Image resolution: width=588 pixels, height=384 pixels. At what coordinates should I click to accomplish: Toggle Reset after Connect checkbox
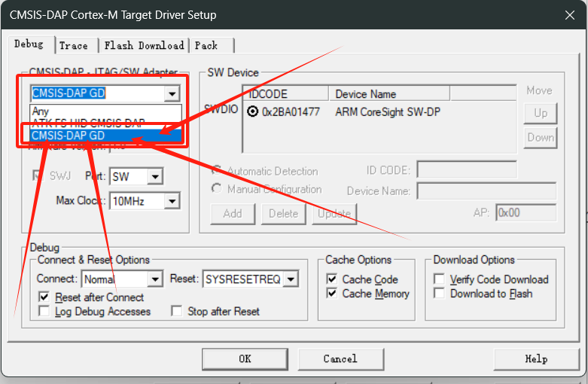pyautogui.click(x=44, y=297)
